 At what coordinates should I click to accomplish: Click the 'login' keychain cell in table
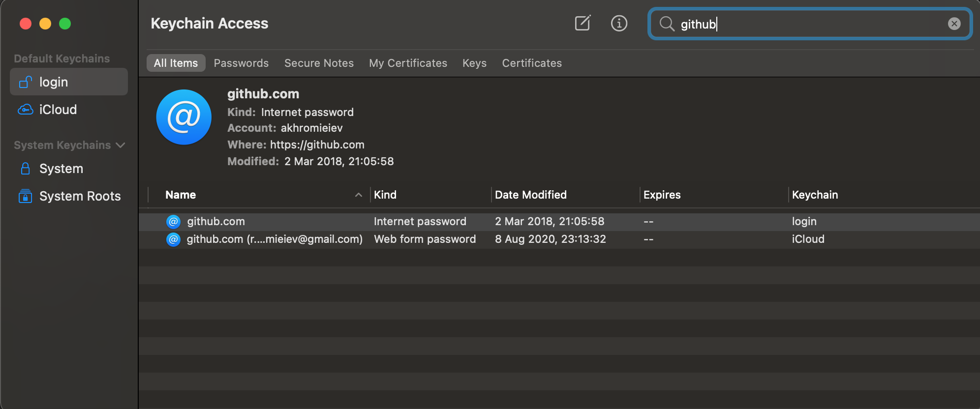[804, 222]
